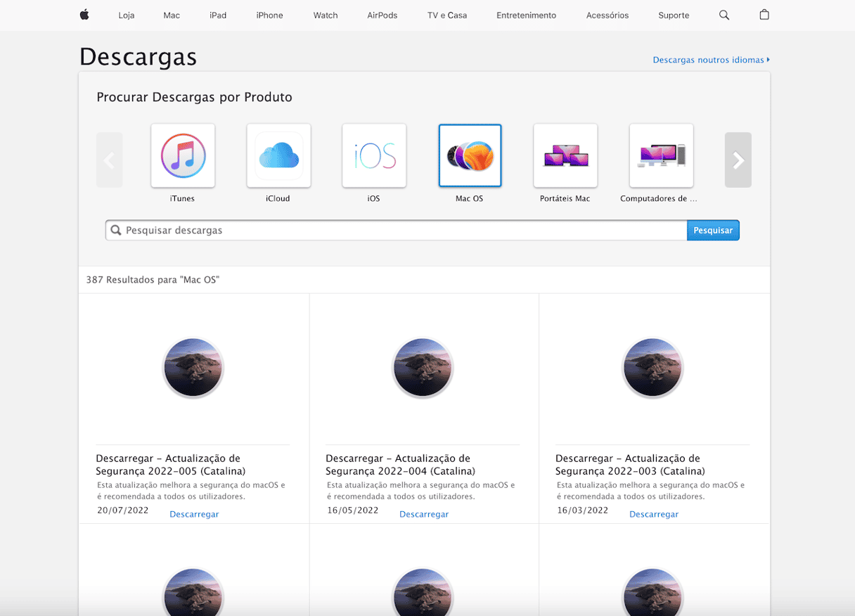
Task: Click the Apple logo in navigation bar
Action: pyautogui.click(x=84, y=15)
